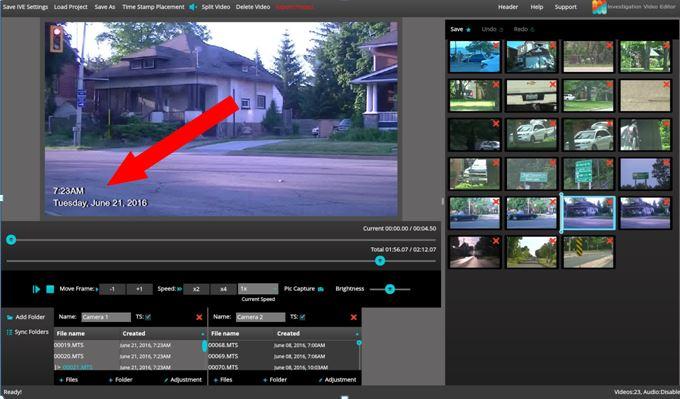Click the Camera 1 Name input field

106,317
